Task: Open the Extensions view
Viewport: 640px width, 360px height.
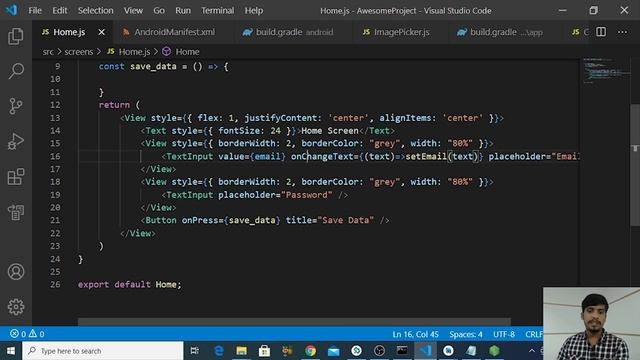Action: point(16,177)
